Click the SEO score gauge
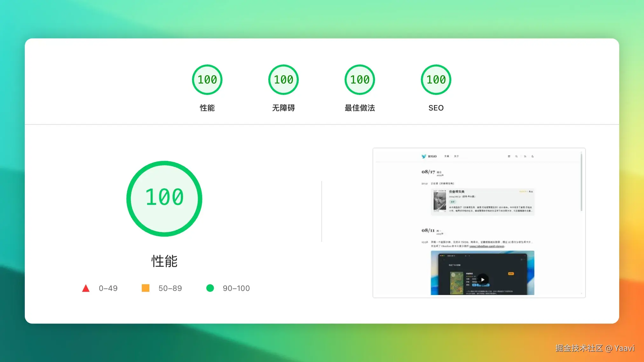Screen dimensions: 644x362 [x=436, y=80]
